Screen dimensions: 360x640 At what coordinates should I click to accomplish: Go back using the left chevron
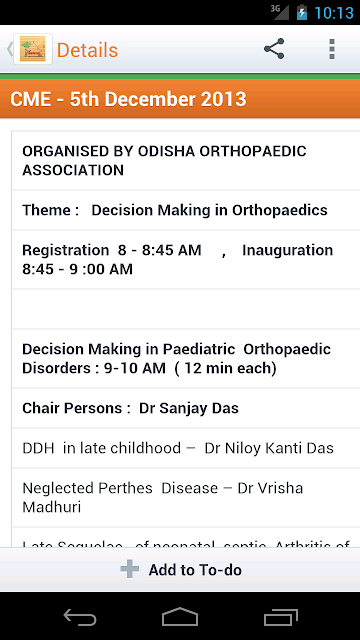click(x=9, y=49)
